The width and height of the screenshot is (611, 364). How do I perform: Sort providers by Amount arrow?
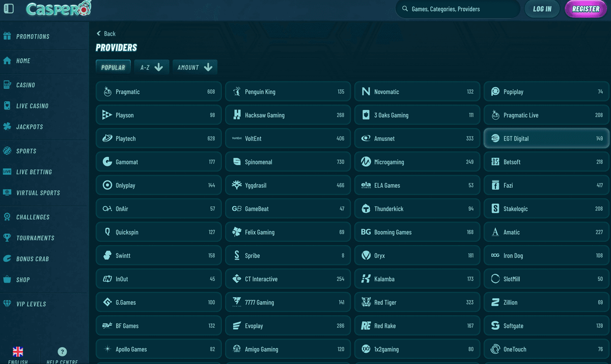208,67
